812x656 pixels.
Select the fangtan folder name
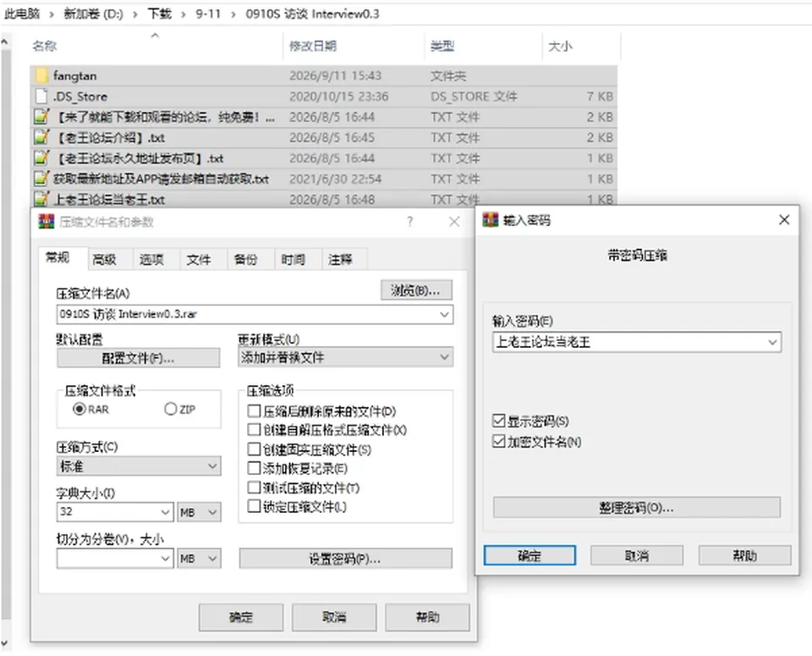click(x=74, y=75)
